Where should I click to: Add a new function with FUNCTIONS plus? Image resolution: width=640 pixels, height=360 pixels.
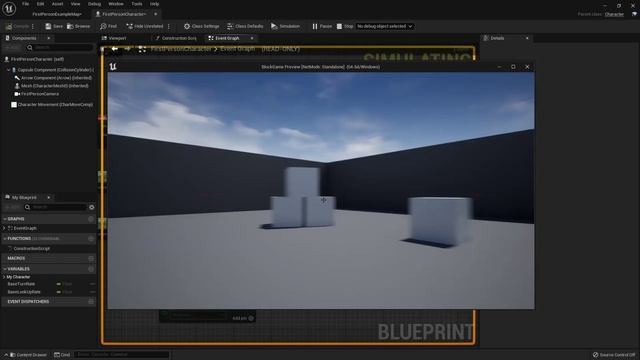tap(91, 239)
